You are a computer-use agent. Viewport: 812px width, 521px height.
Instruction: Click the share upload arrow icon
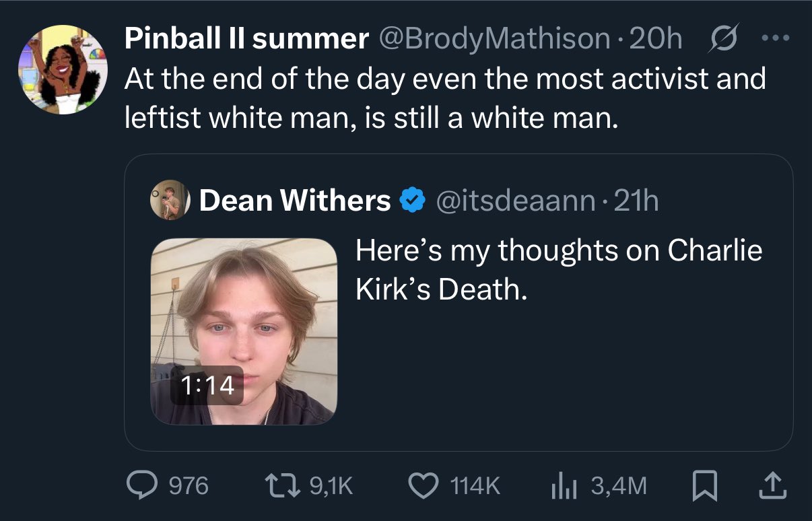coord(774,485)
